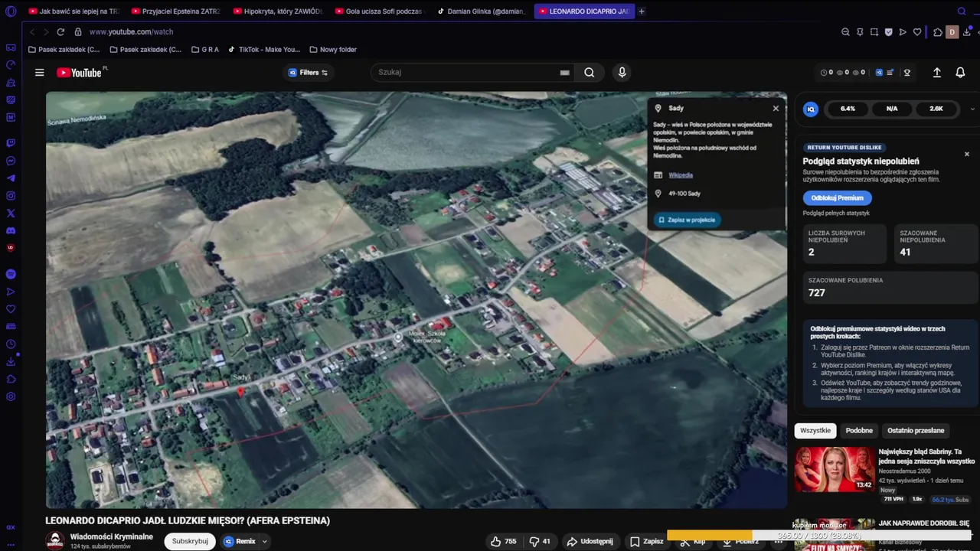Open the 'G R A' bookmark folder
The width and height of the screenshot is (980, 551).
[204, 50]
